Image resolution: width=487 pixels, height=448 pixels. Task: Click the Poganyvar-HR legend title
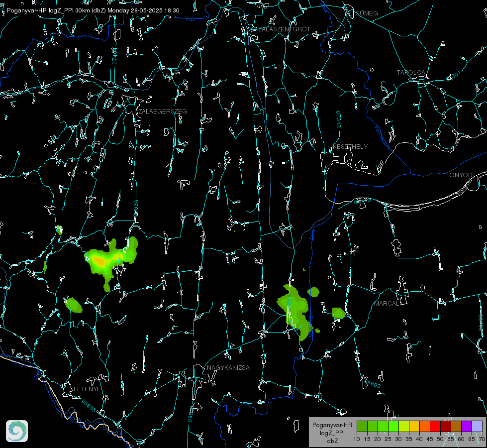pos(332,425)
